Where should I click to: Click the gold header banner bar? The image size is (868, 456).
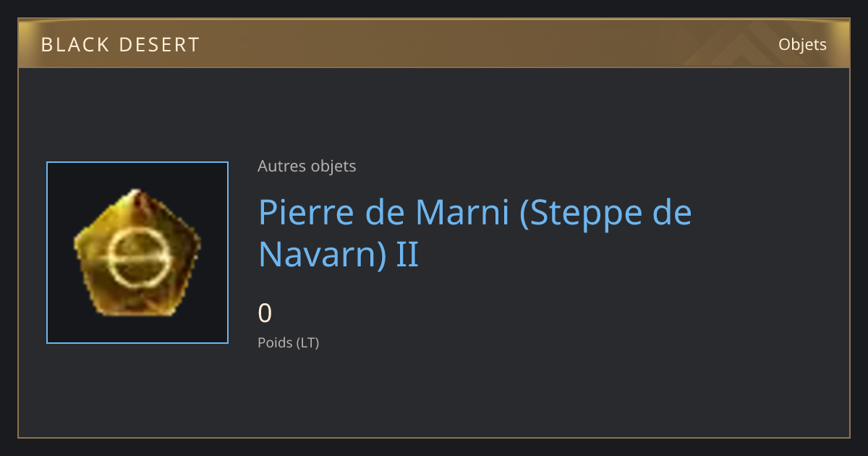(434, 43)
